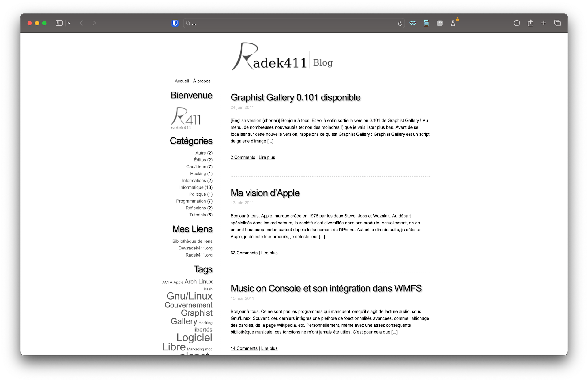This screenshot has height=382, width=588.
Task: Open the Accueil menu item
Action: [182, 81]
